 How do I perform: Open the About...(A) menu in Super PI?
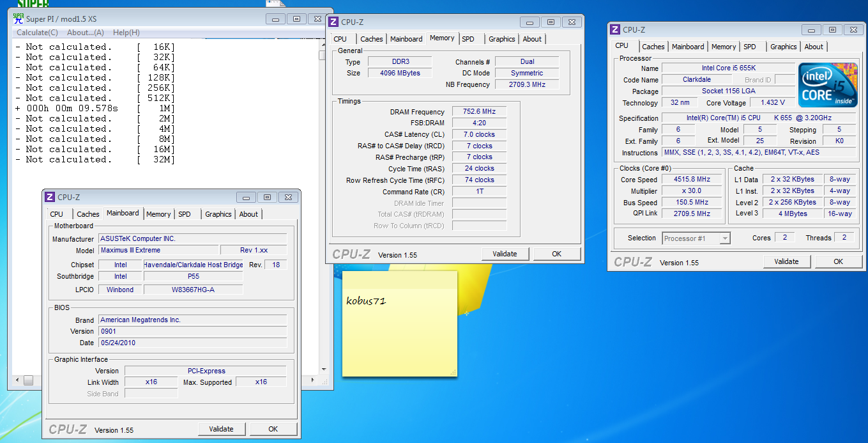click(x=85, y=33)
